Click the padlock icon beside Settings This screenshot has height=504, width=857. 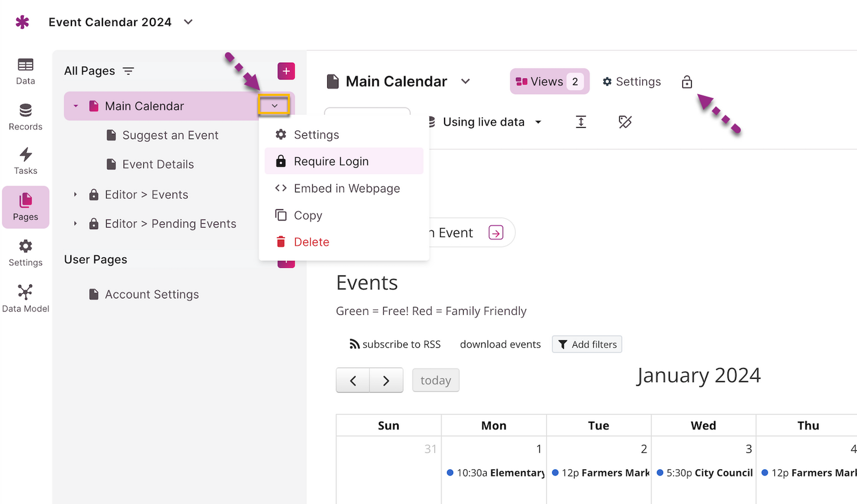pyautogui.click(x=687, y=82)
